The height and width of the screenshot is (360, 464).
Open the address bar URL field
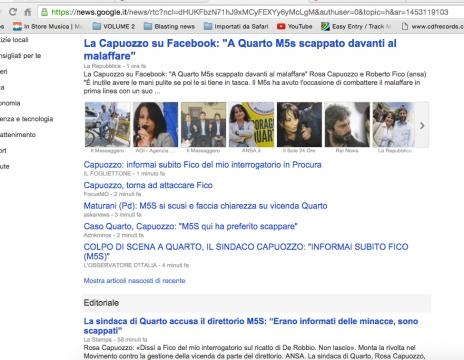(250, 12)
